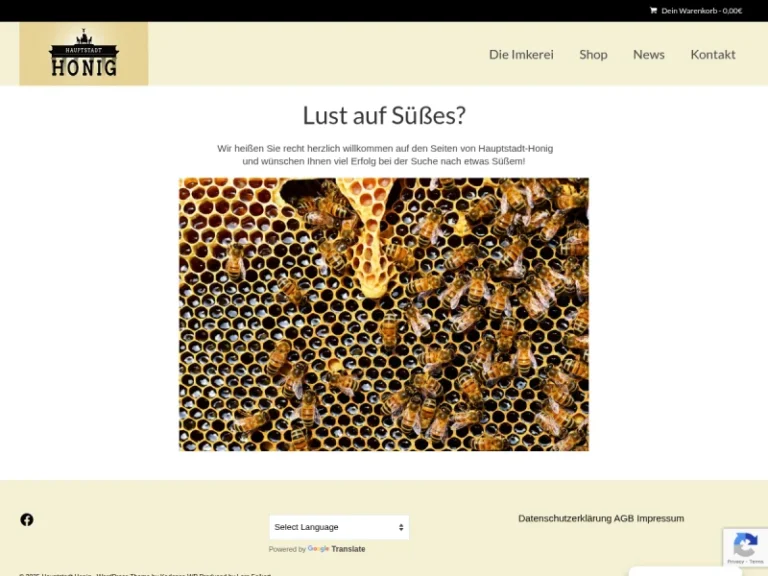Open the Die Imkerei menu item
Viewport: 768px width, 576px height.
click(x=521, y=54)
